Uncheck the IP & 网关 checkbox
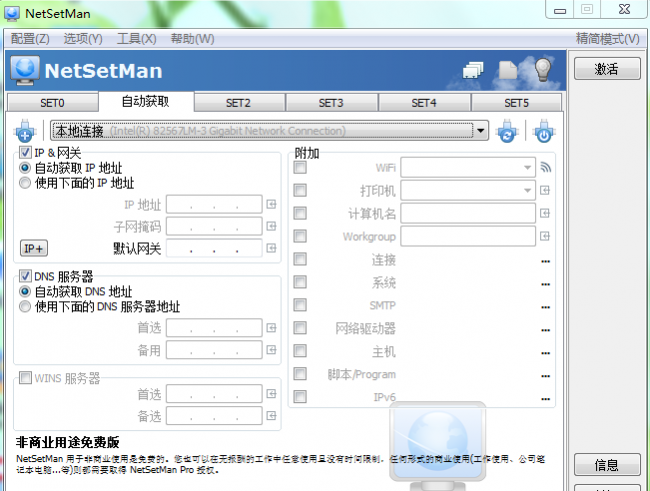The image size is (650, 491). [x=25, y=152]
